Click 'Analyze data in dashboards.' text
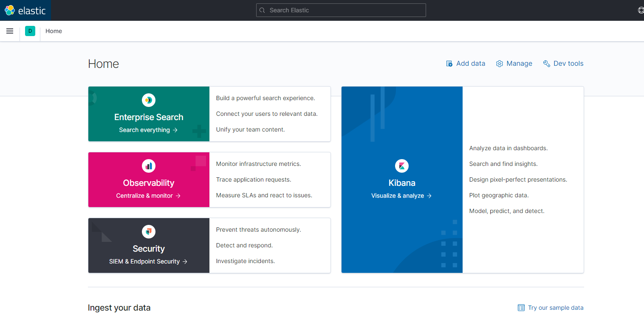This screenshot has width=644, height=314. [508, 148]
